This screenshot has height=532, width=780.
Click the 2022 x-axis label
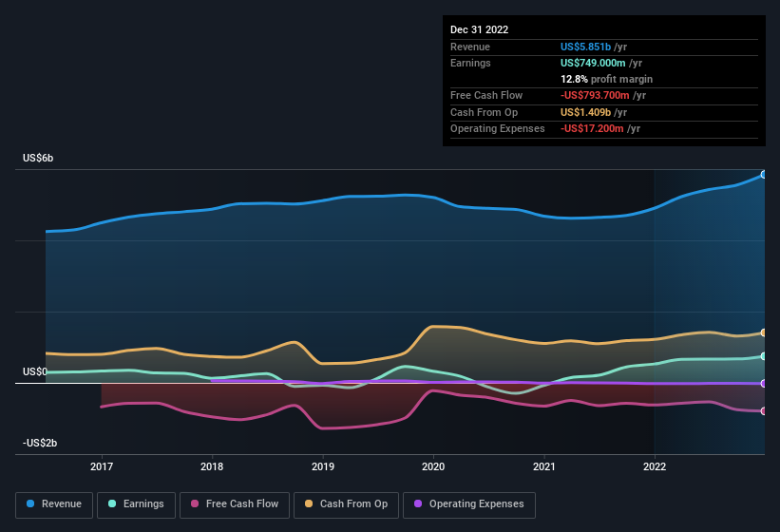(x=655, y=466)
